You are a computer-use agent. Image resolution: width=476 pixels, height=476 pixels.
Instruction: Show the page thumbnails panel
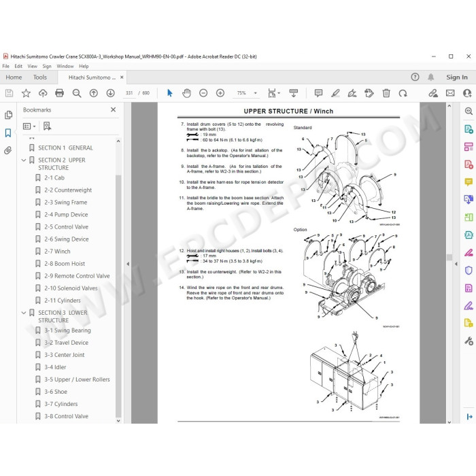[x=8, y=115]
